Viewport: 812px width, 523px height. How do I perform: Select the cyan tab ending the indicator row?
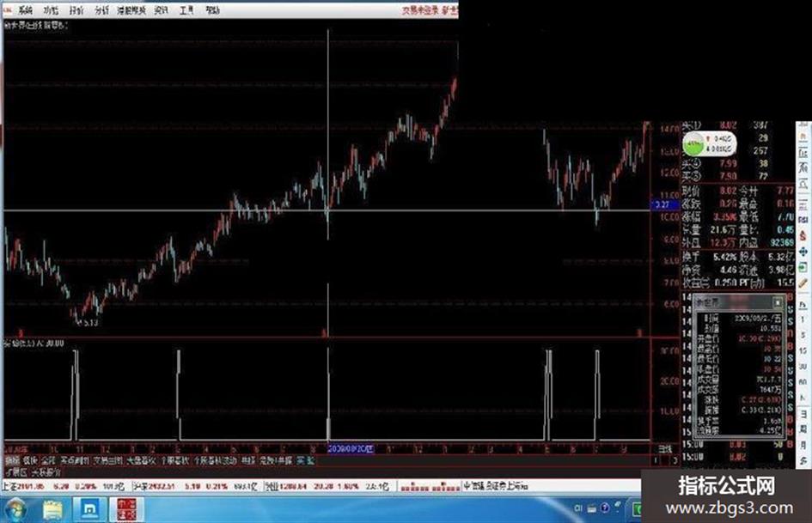(305, 460)
